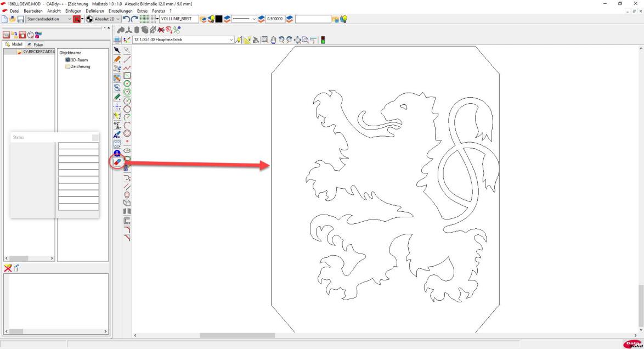Click the Objektname column header

(x=70, y=53)
